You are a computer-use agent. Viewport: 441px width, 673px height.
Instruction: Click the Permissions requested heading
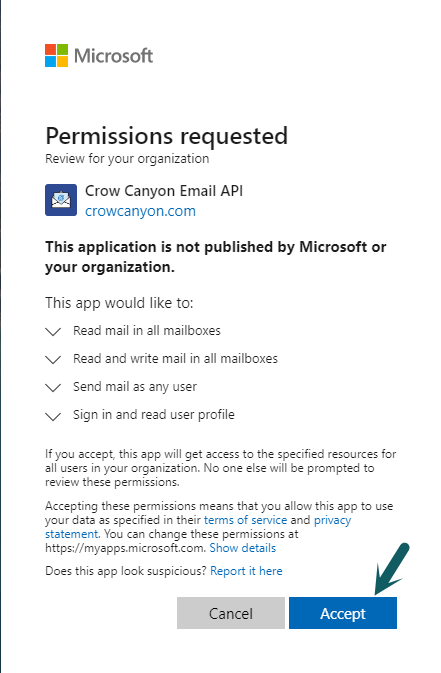(167, 136)
